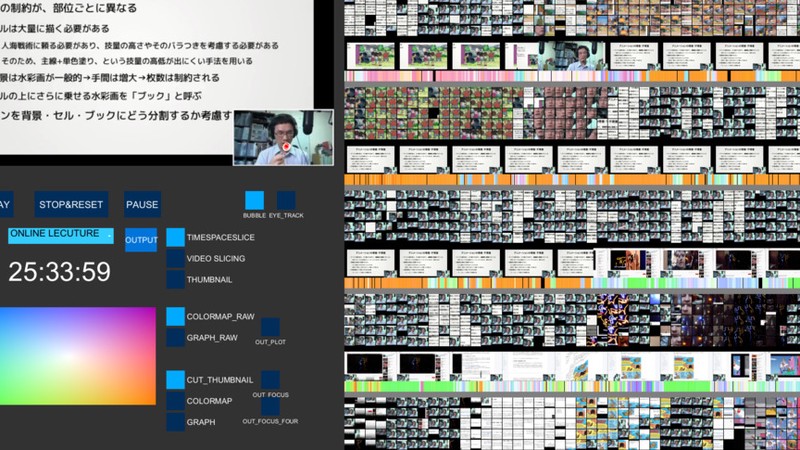Screen dimensions: 800x450
Task: Enable the VIDEO SLICING checkbox
Action: (x=176, y=259)
